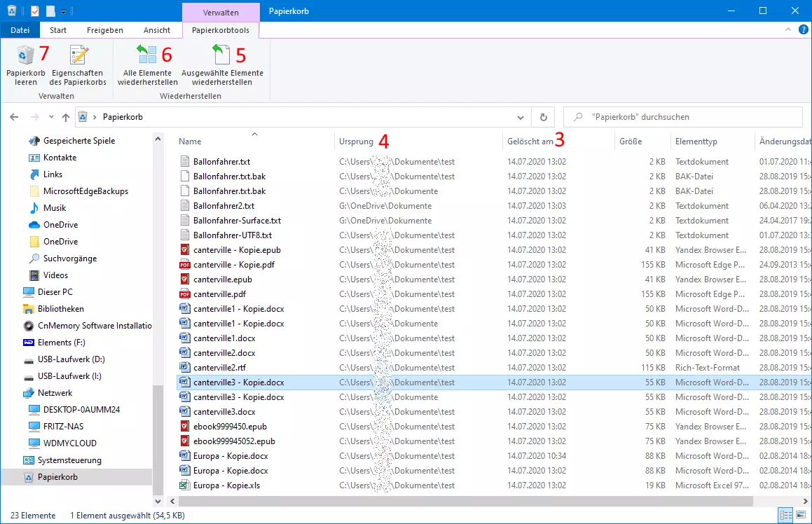Click the quick access properties checkmark icon
Image resolution: width=812 pixels, height=524 pixels.
pyautogui.click(x=35, y=11)
